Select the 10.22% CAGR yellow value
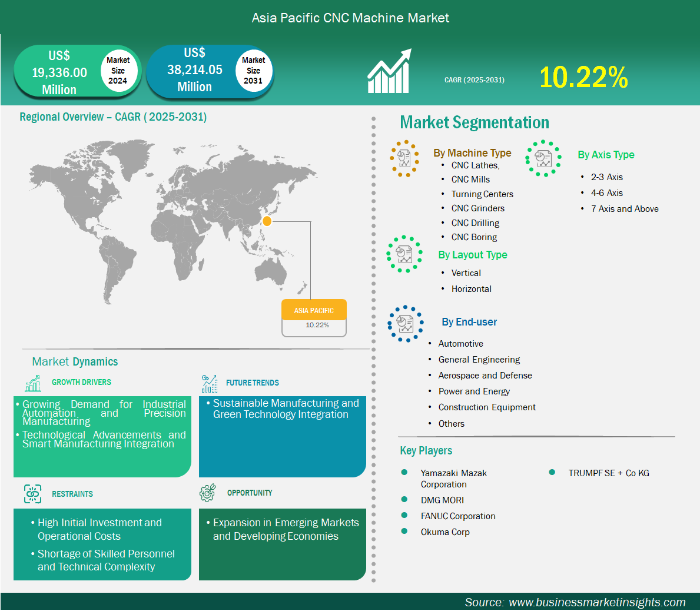Screen dimensions: 700x611 coord(583,78)
